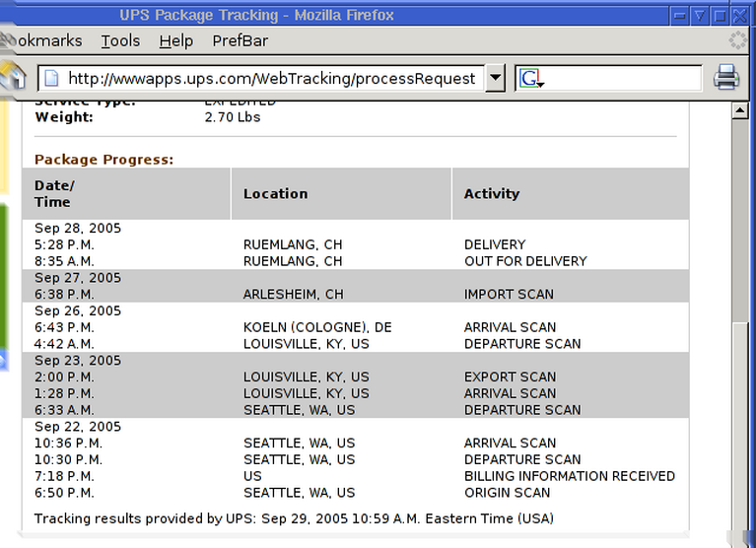This screenshot has height=548, width=756.
Task: Click the Sep 28, 2005 date
Action: point(78,228)
